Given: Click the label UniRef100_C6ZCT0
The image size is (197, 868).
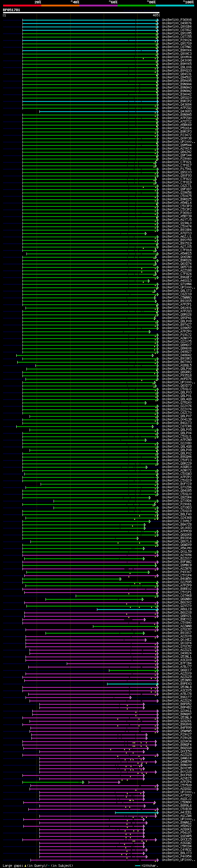Looking at the screenshot, I should (x=177, y=413).
